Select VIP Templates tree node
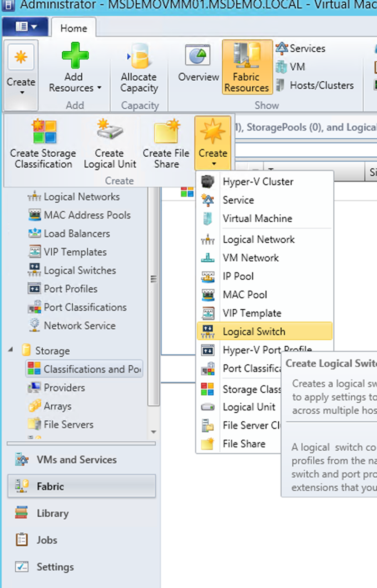Image resolution: width=377 pixels, height=588 pixels. click(x=75, y=252)
